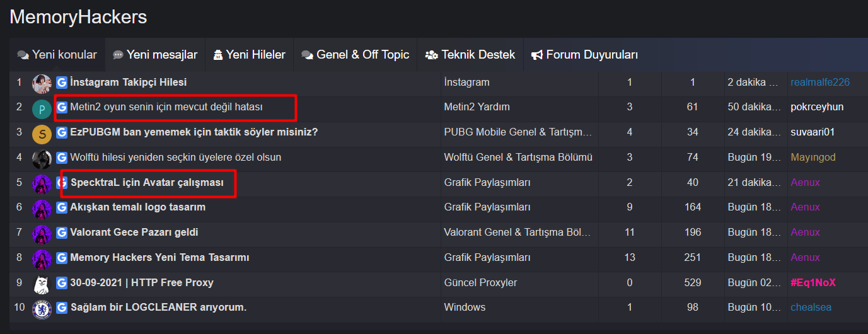Click purple avatar beside Memory Hackers Yeni Tema
The image size is (868, 334).
point(42,258)
